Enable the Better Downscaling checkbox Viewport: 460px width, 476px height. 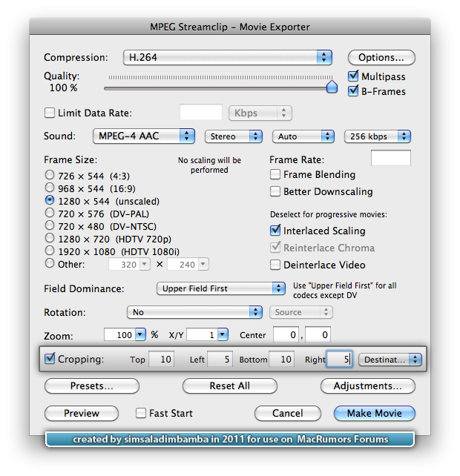pyautogui.click(x=275, y=191)
